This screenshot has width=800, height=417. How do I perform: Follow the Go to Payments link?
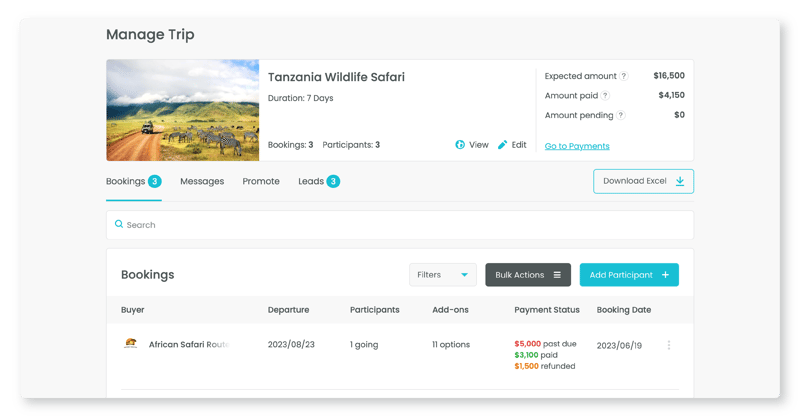[x=577, y=146]
